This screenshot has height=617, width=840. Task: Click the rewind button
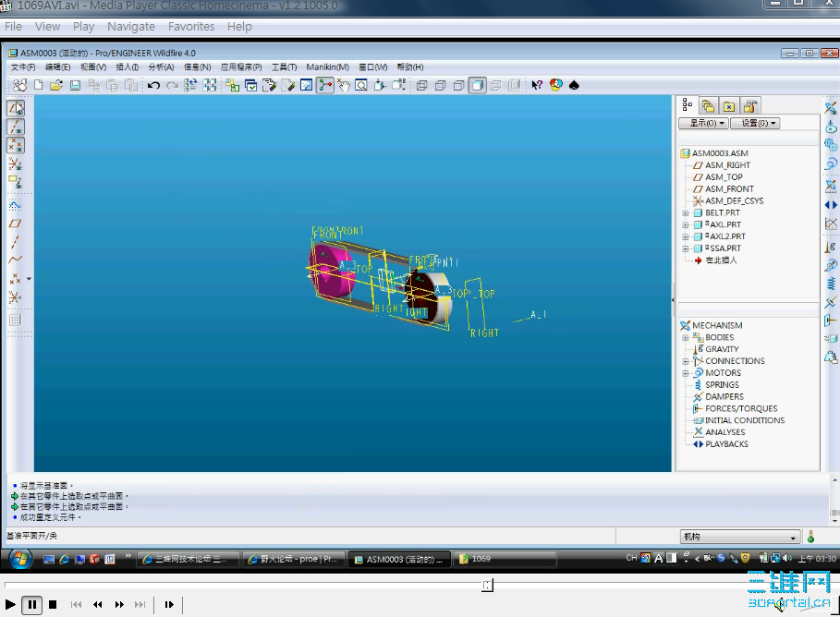pos(98,604)
